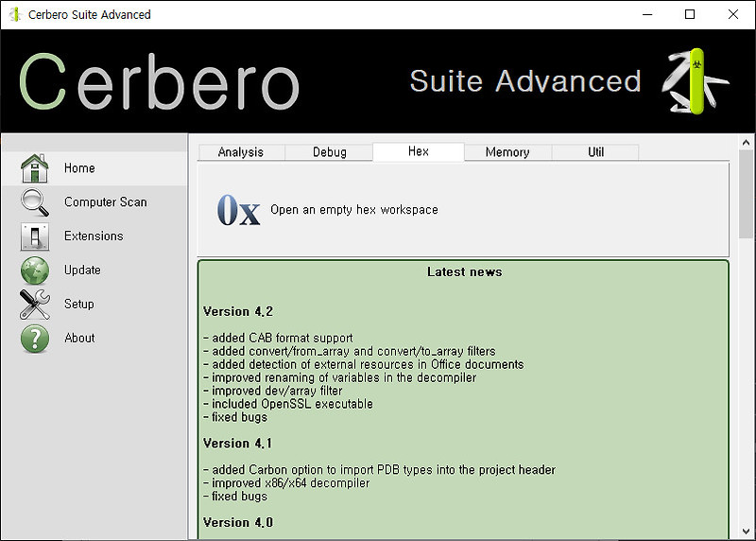
Task: Click 'improved dev/array filter' line
Action: coord(273,391)
